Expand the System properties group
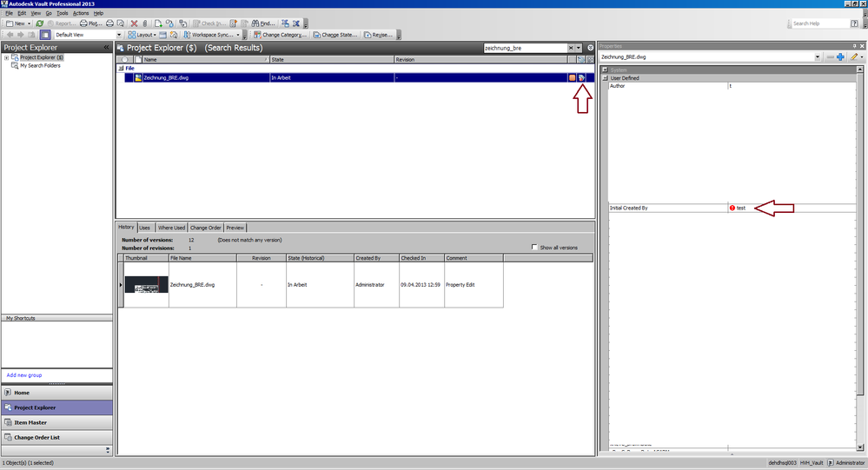 (605, 70)
